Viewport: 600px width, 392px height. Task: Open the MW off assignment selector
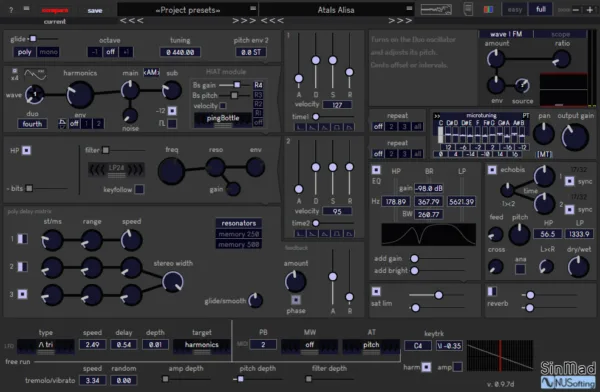(310, 346)
